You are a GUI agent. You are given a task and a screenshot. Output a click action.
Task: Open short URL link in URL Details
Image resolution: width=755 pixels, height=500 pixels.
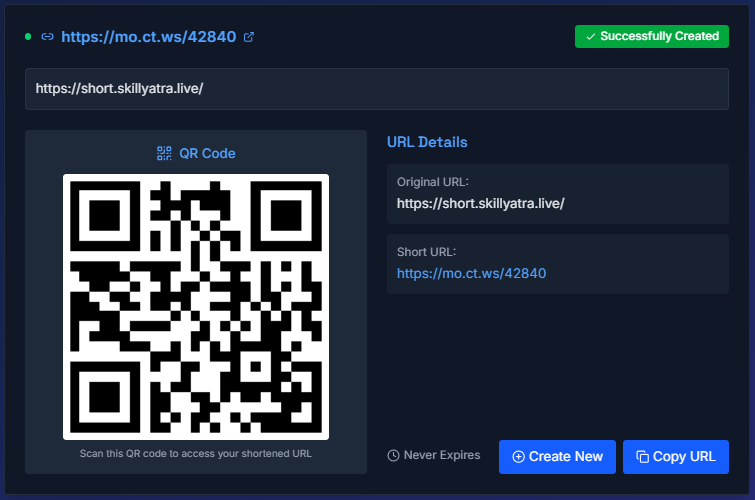click(471, 273)
